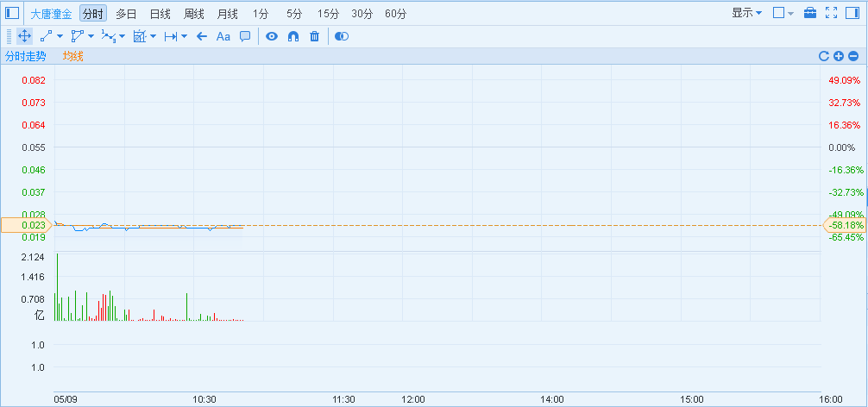Click the 均线 average line legend label
868x407 pixels.
[x=72, y=56]
